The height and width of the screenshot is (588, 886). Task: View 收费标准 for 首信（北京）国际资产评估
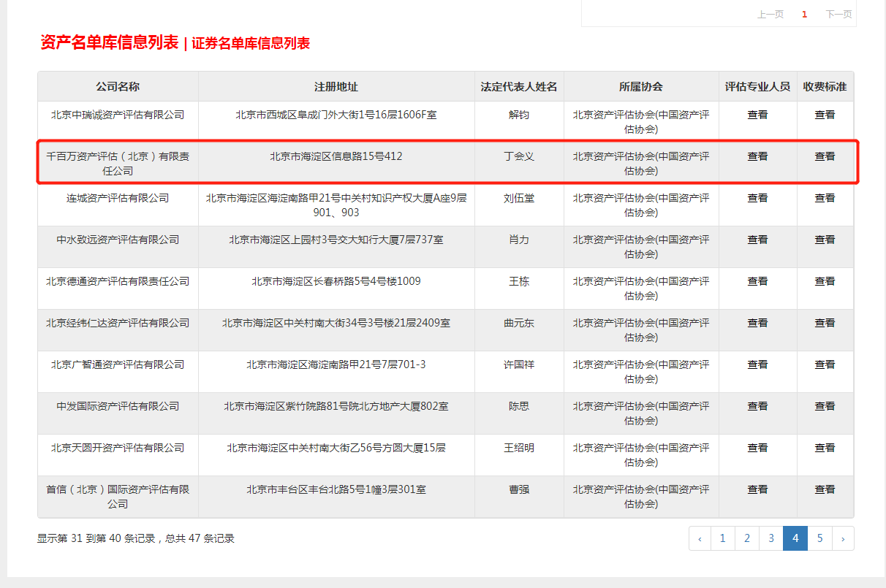(x=825, y=489)
